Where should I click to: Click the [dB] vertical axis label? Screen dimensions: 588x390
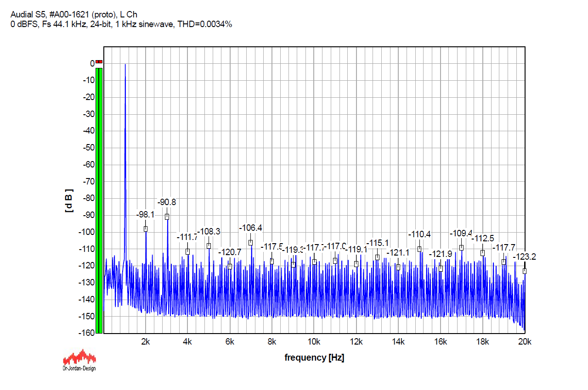(x=69, y=201)
